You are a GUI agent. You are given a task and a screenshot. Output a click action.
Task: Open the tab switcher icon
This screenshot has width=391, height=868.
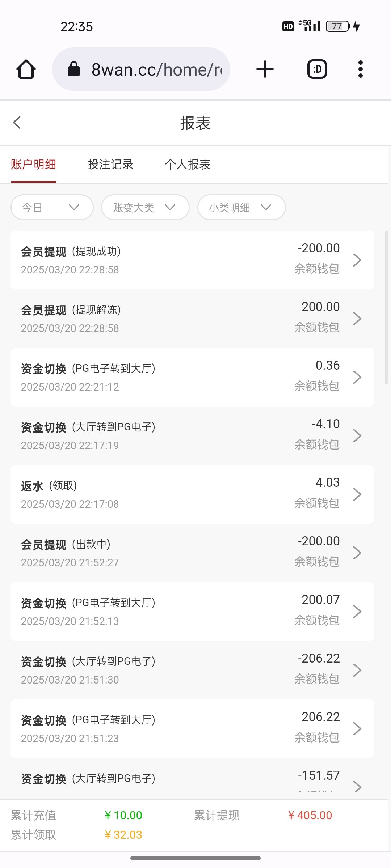pyautogui.click(x=317, y=69)
